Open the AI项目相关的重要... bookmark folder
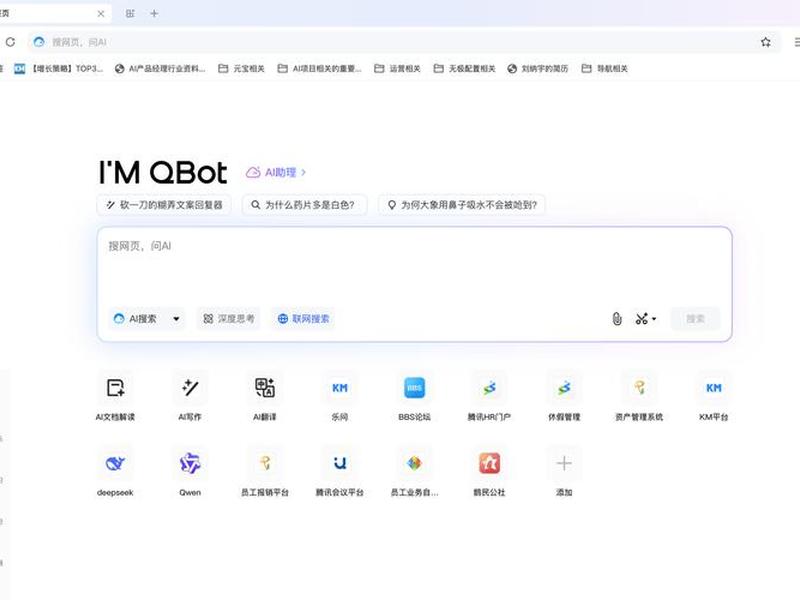 coord(319,68)
